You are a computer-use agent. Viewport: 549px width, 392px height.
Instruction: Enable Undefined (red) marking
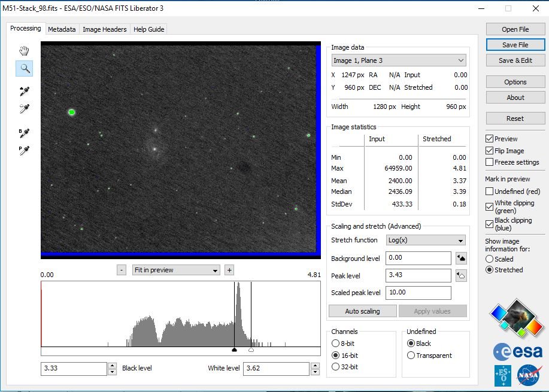(490, 192)
